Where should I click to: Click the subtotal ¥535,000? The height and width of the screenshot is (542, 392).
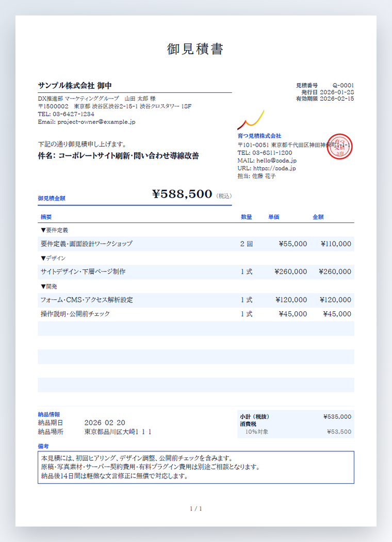[x=337, y=417]
